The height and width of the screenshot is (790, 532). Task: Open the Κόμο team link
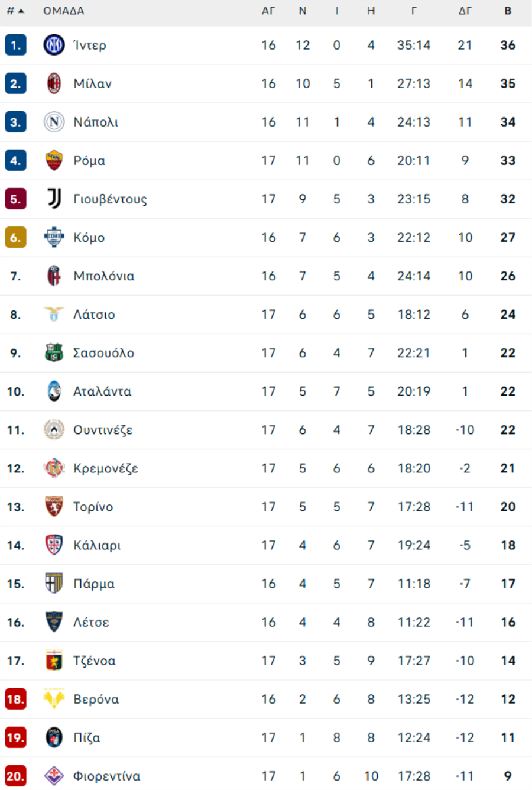[89, 238]
